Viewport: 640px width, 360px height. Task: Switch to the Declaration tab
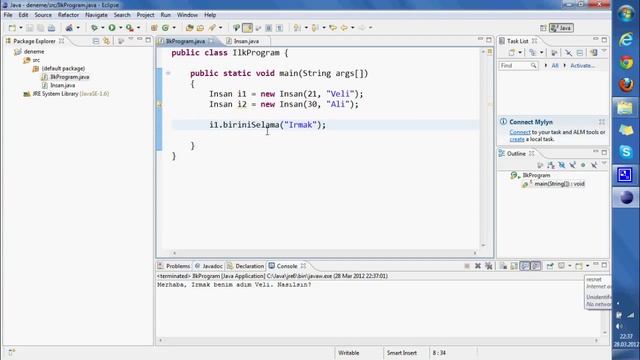(x=246, y=266)
